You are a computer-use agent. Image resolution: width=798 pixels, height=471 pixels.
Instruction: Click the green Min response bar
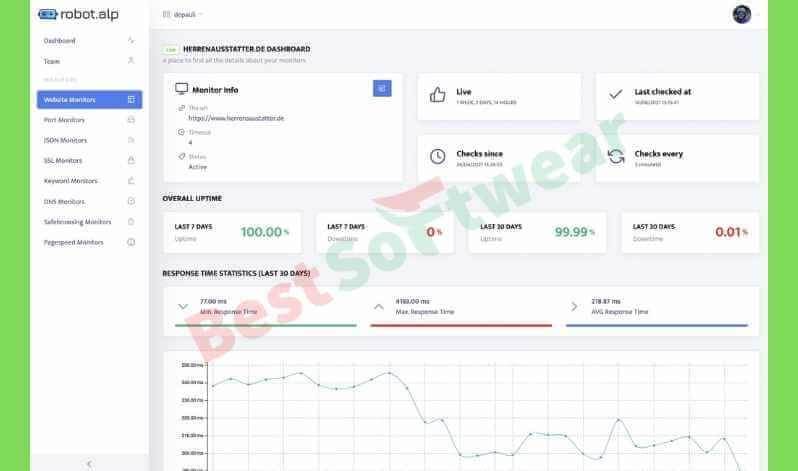pyautogui.click(x=266, y=325)
